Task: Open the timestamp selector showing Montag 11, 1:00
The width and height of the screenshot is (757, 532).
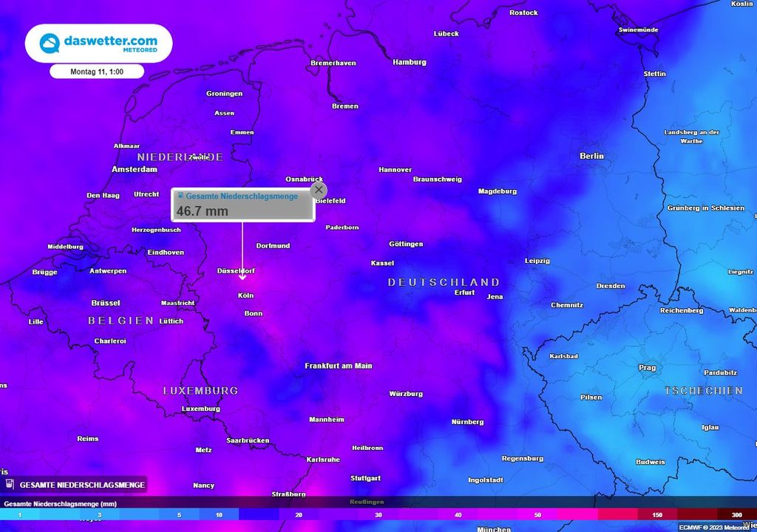Action: [x=97, y=71]
